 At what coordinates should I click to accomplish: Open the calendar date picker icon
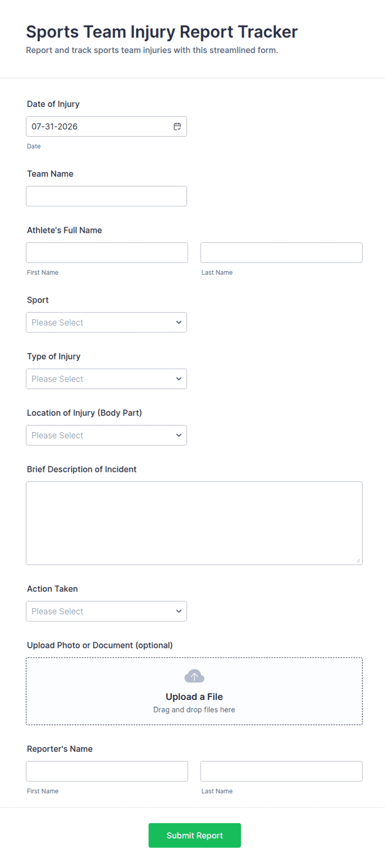[x=177, y=127]
